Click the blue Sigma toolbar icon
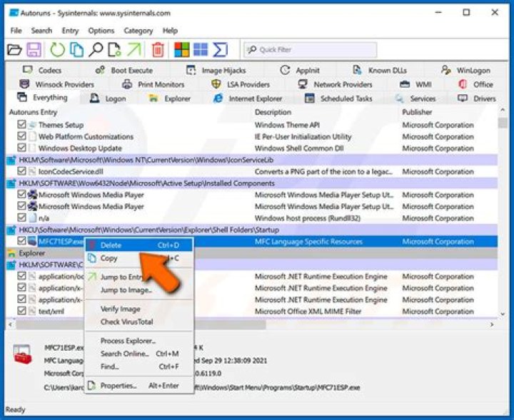514x420 pixels. tap(220, 49)
